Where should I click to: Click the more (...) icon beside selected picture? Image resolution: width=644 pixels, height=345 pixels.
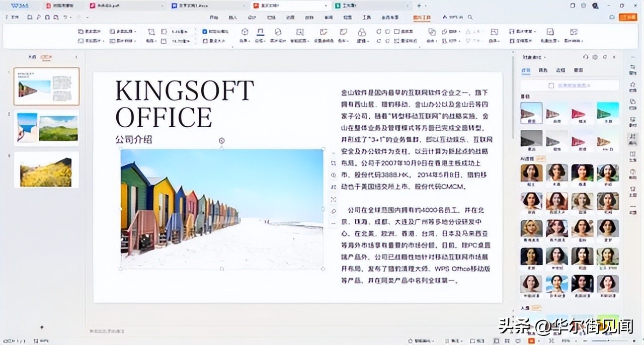(333, 223)
